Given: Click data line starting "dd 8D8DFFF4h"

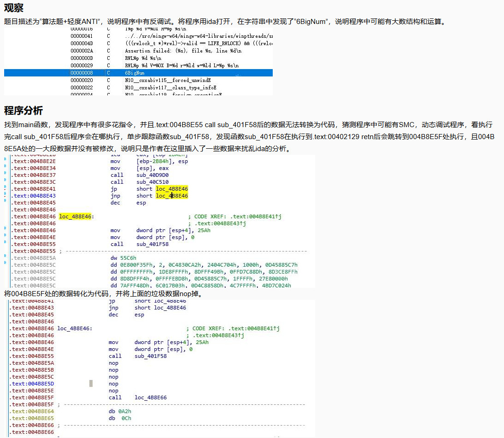Looking at the screenshot, I should (x=199, y=279).
